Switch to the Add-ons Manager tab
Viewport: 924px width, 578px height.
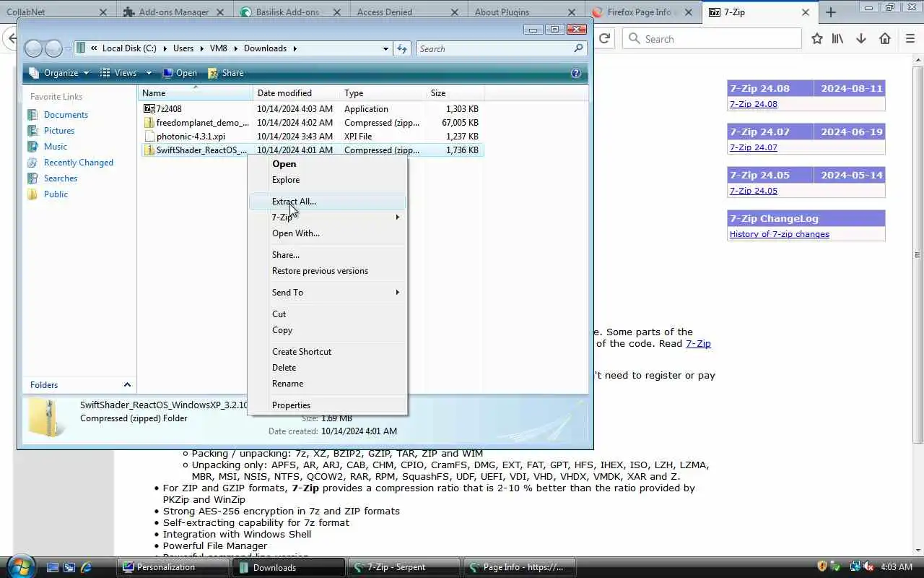(x=174, y=12)
